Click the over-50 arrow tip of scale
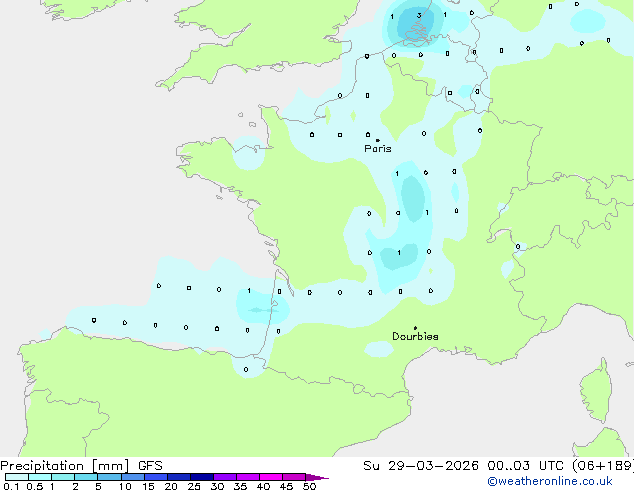Screen dimensions: 634x490 tap(317, 477)
